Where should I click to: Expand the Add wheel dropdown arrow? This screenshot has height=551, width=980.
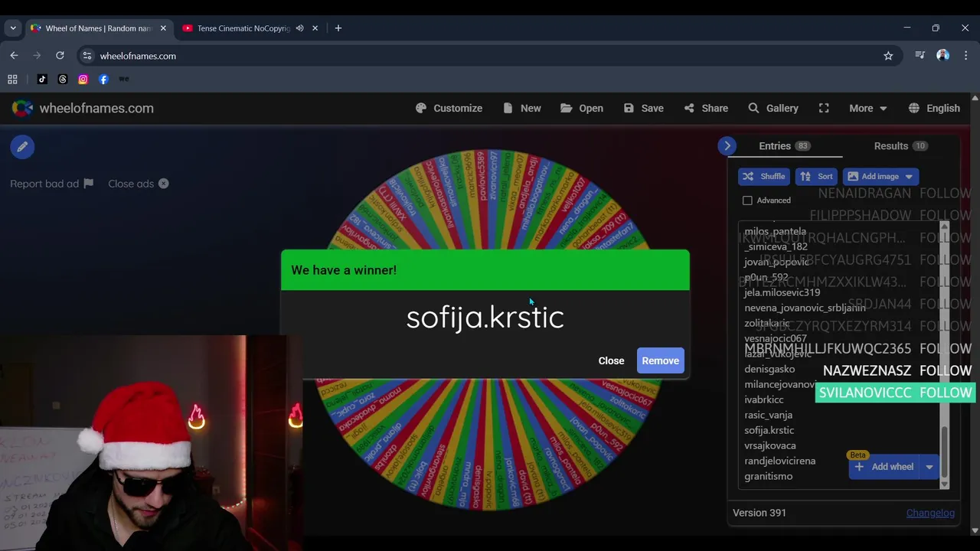tap(929, 467)
